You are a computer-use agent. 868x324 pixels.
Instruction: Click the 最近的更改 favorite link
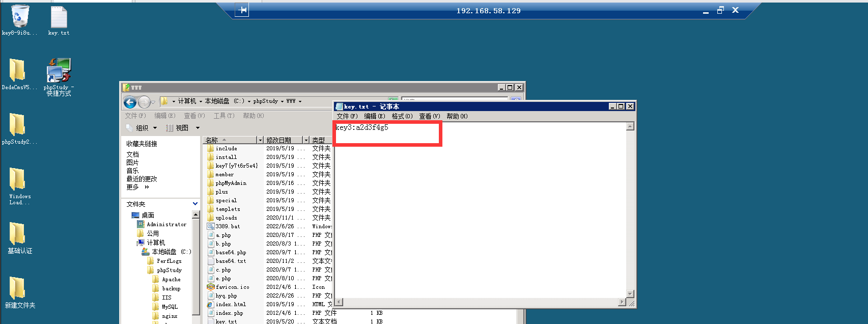point(142,179)
